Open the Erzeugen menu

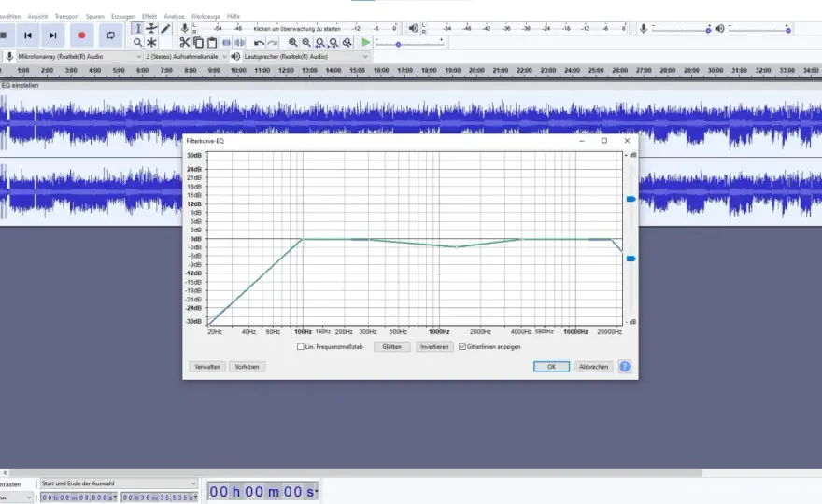coord(123,16)
